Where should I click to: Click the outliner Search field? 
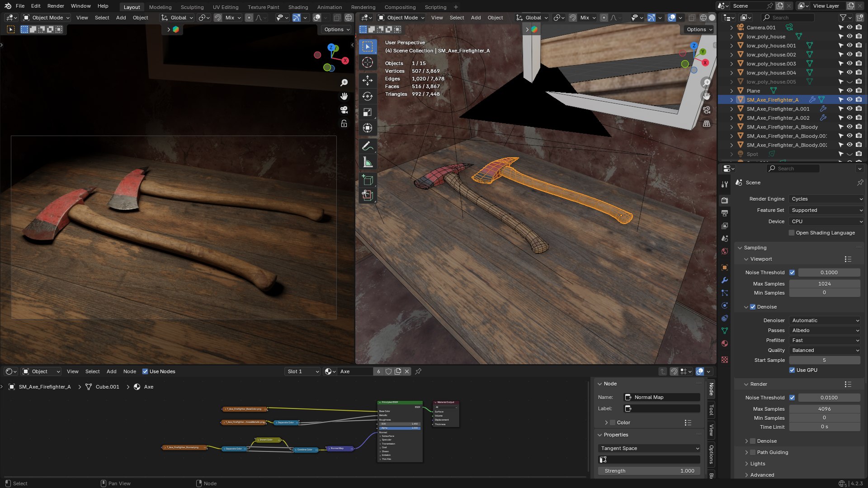[x=788, y=18]
